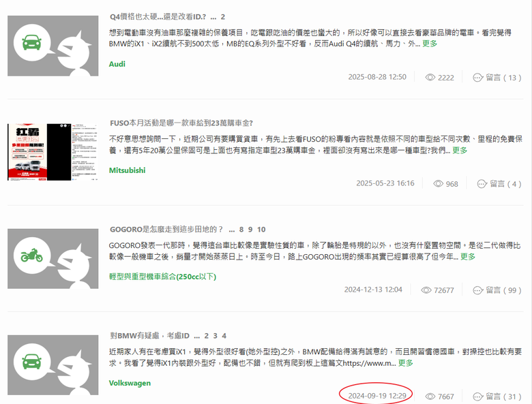532x404 pixels.
Task: Open the Volkswagen category link
Action: click(130, 383)
